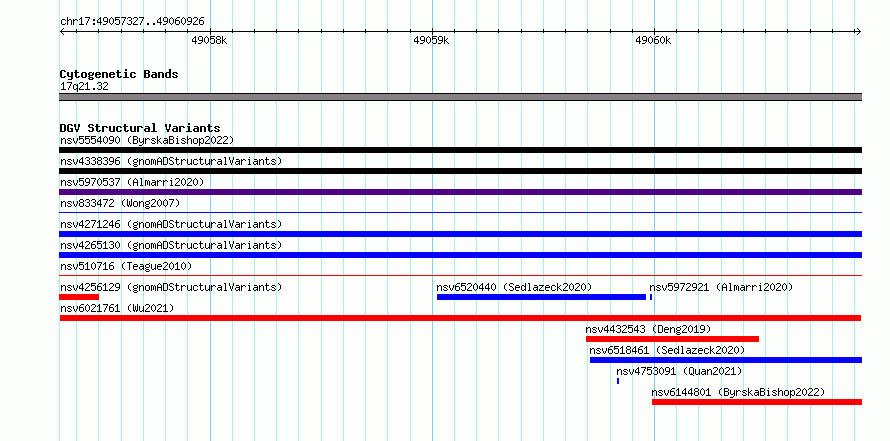
Task: Select the thin blue nsv833472 line
Action: tap(460, 213)
